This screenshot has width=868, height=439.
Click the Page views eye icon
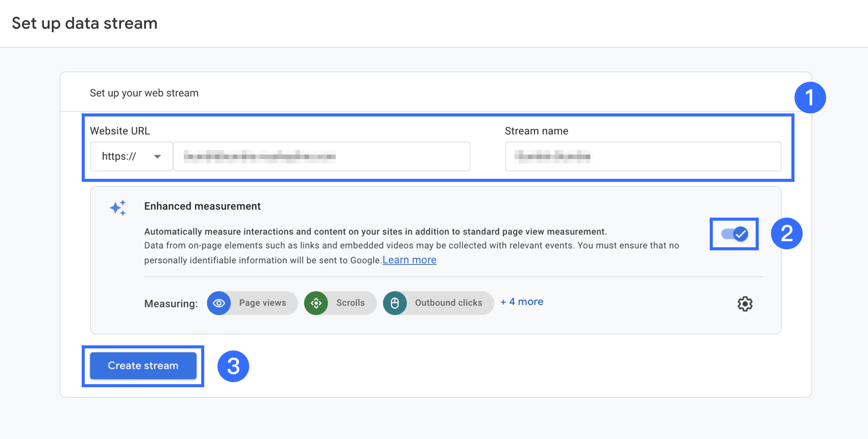click(x=219, y=303)
